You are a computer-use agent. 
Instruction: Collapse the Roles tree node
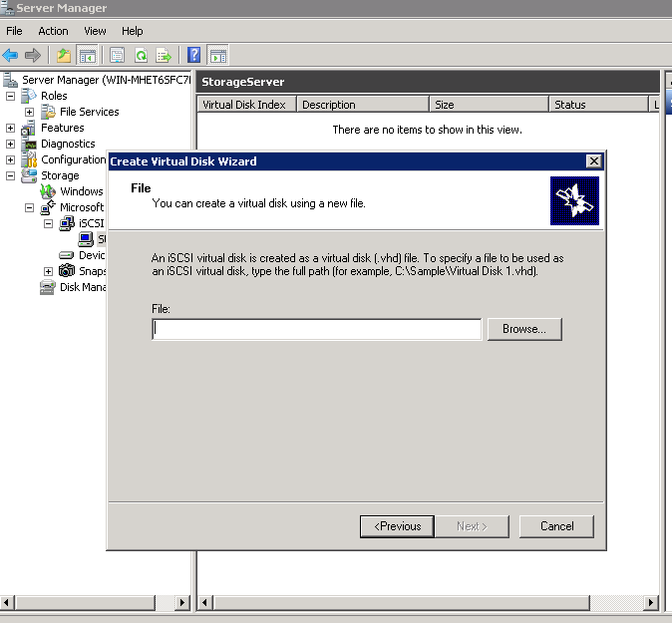pyautogui.click(x=11, y=96)
